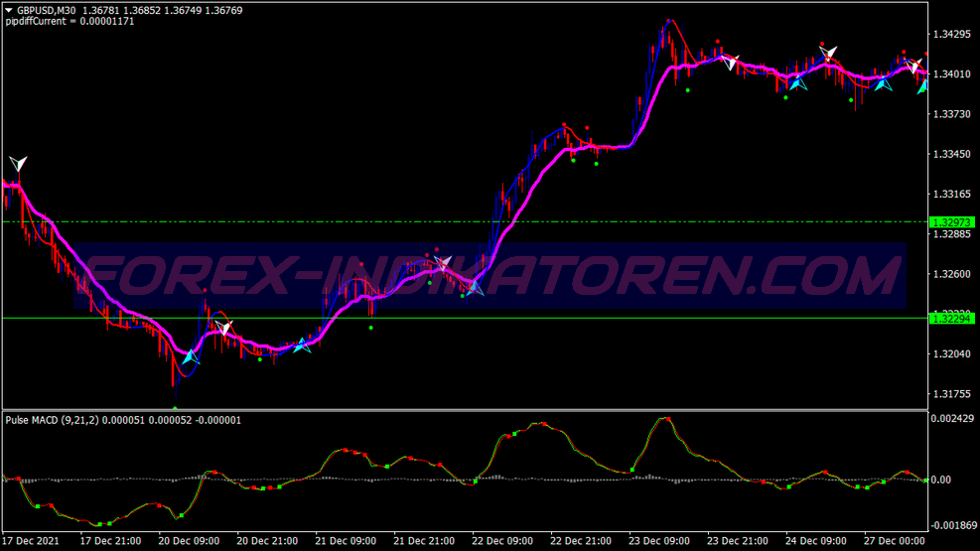Click the 24 Dec 09:00 time label

(x=816, y=541)
